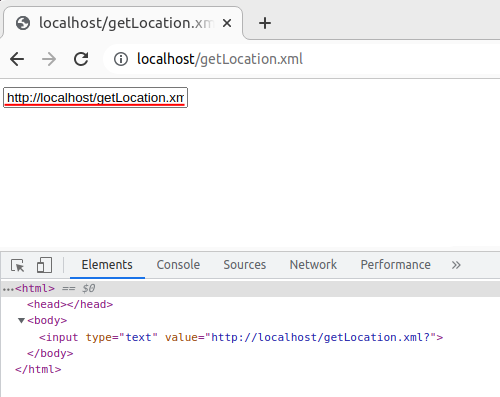Screen dimensions: 500x397
Task: Select the input type=text node
Action: pos(241,337)
